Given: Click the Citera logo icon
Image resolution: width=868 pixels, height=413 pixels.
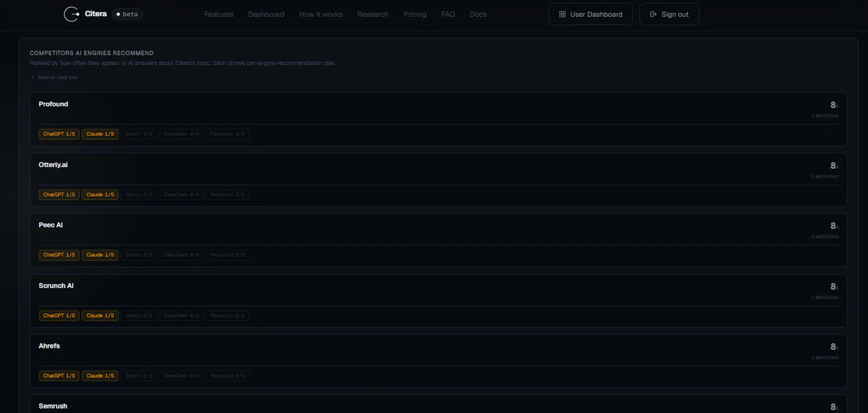Looking at the screenshot, I should point(71,14).
